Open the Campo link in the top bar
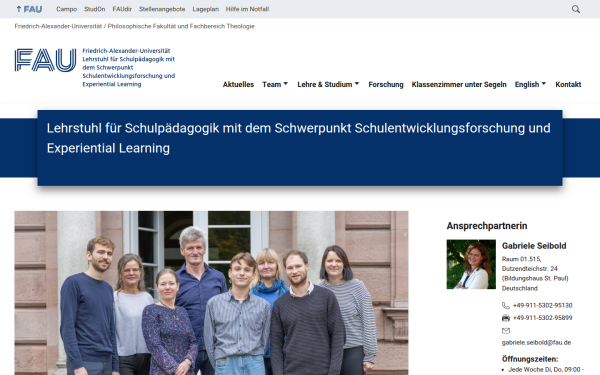 [x=66, y=9]
